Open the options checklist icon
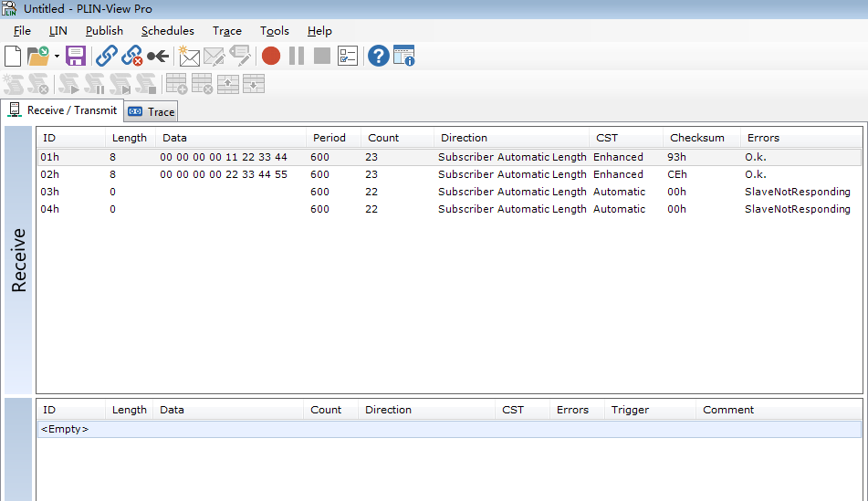868x501 pixels. click(x=348, y=57)
